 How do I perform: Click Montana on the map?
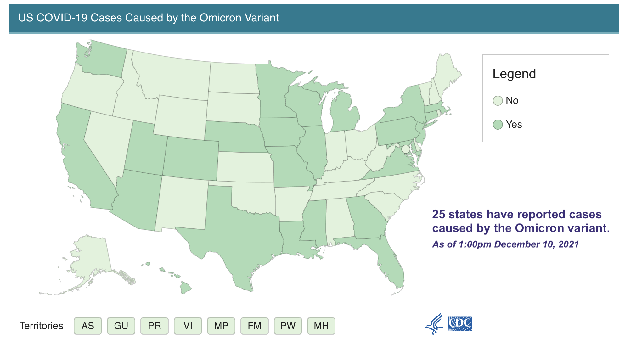173,76
